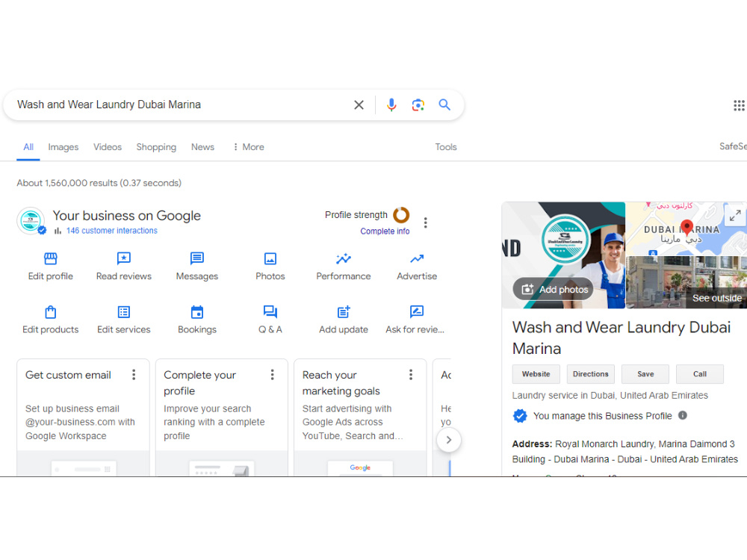
Task: Open business profile three-dot menu
Action: click(426, 223)
